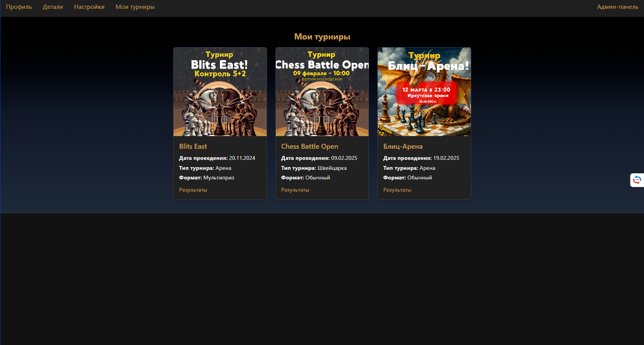Click Тип турнира Арена in Blits East card

coord(205,168)
